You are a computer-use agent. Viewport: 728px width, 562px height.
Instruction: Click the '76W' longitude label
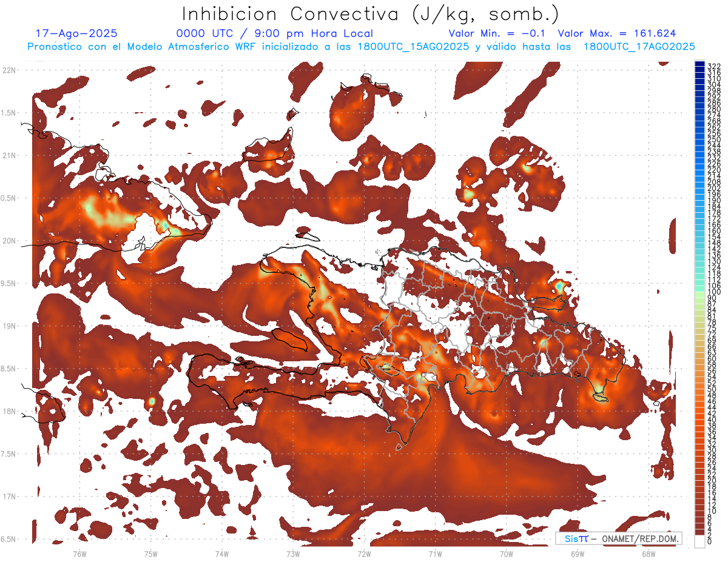(x=79, y=554)
